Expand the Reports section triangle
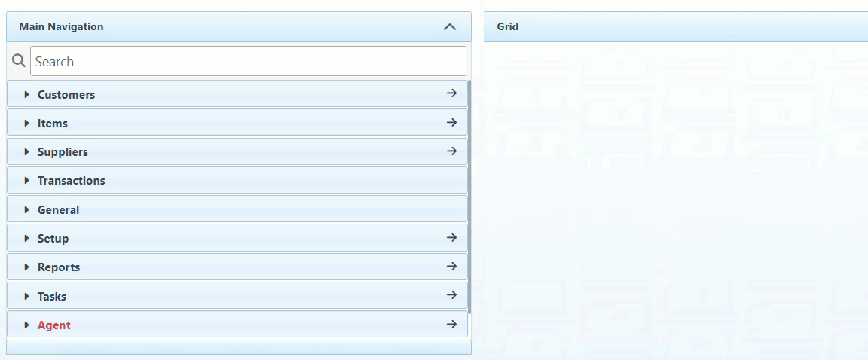 pos(27,267)
